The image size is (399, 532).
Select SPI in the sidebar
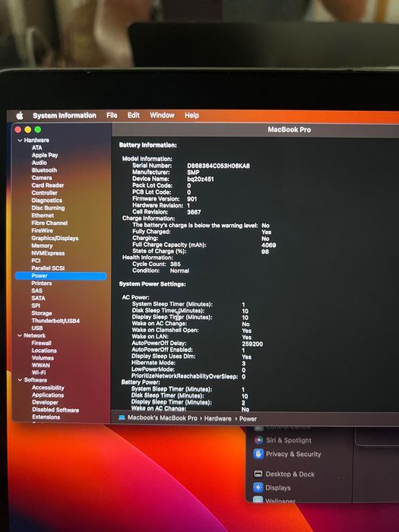pos(36,306)
